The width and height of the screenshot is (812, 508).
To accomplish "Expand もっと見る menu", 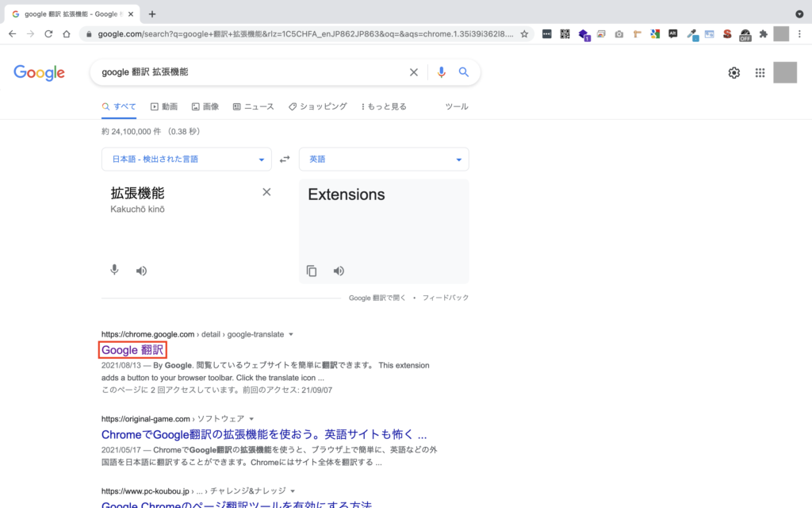I will pyautogui.click(x=384, y=106).
